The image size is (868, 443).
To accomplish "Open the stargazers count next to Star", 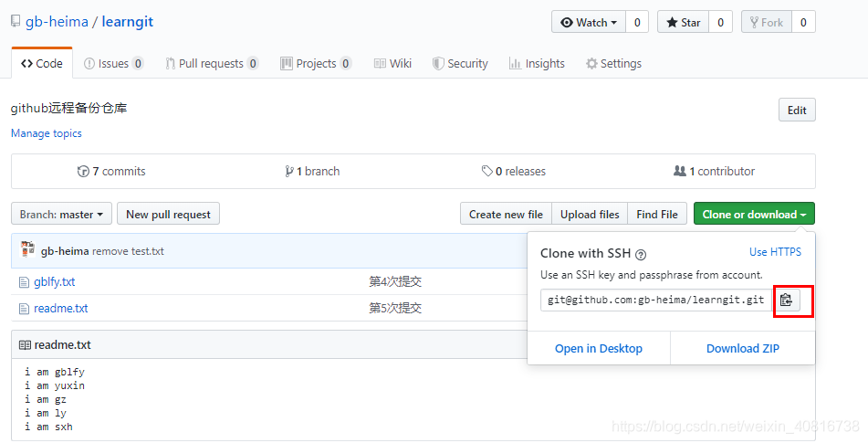I will coord(721,22).
